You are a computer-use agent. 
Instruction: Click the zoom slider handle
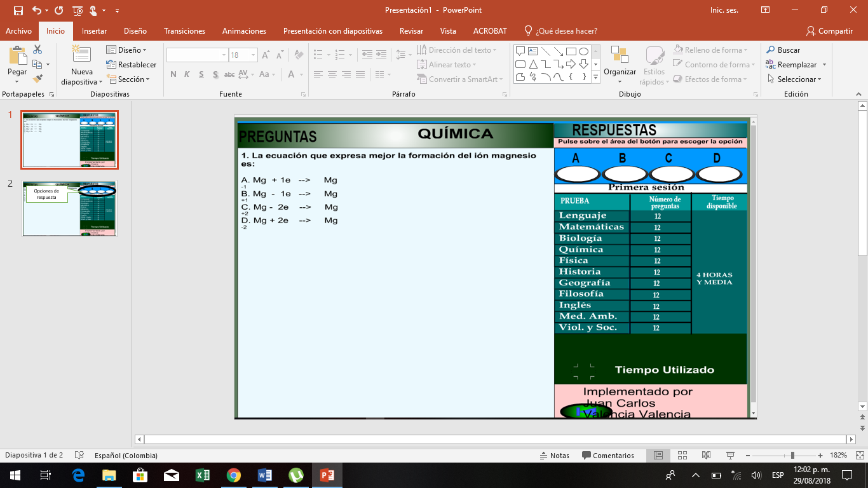tap(792, 456)
